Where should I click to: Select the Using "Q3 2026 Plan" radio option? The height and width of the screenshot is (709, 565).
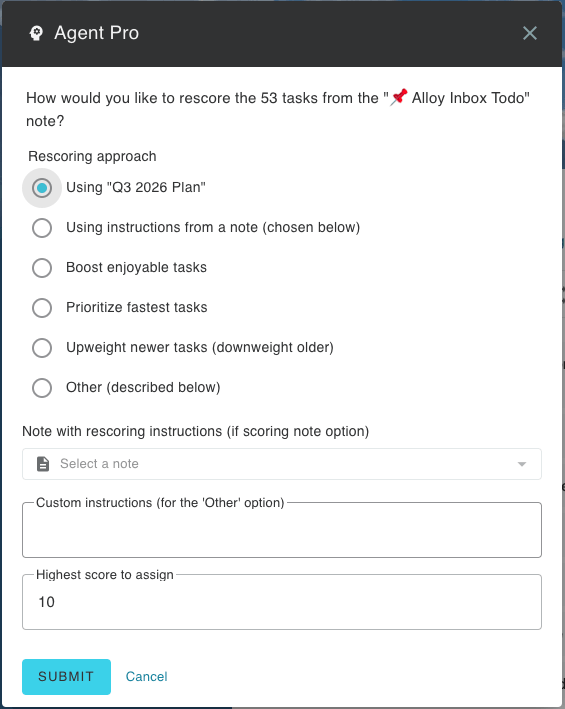(x=42, y=188)
